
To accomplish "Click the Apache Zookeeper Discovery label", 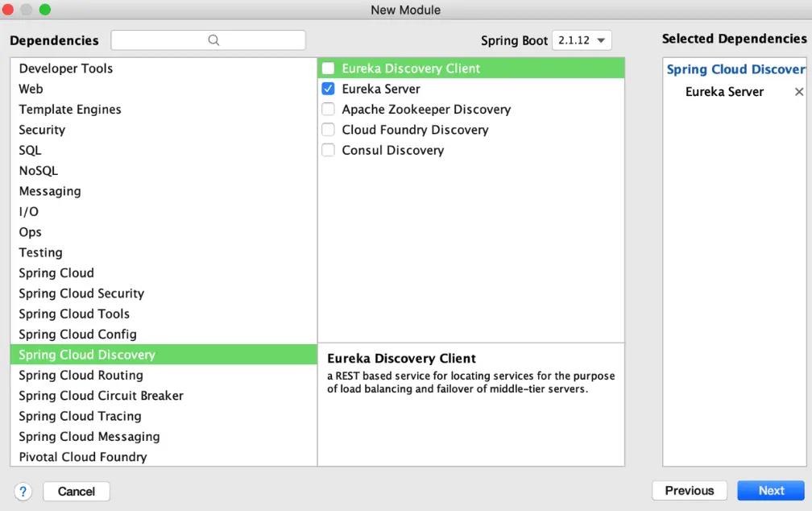I will (x=426, y=110).
